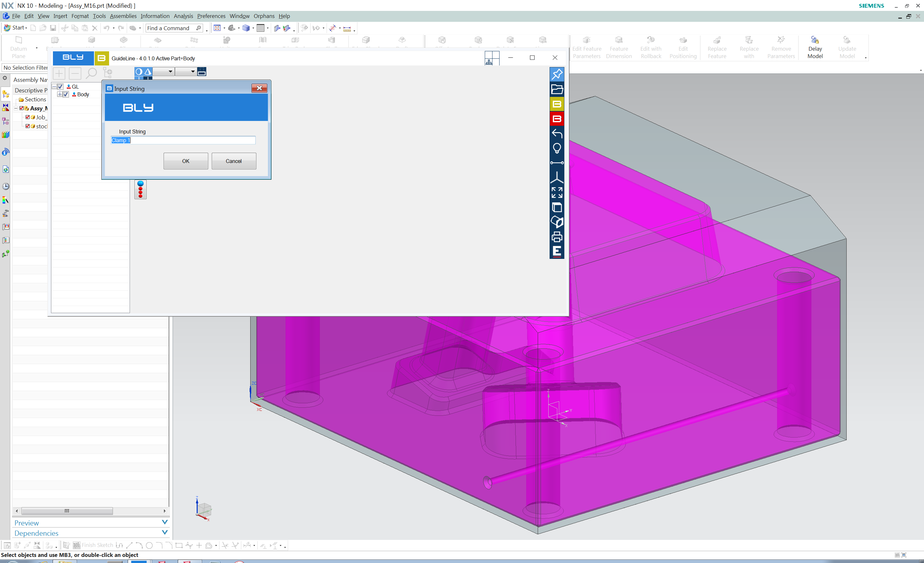Click the traffic light status icon

[x=140, y=189]
